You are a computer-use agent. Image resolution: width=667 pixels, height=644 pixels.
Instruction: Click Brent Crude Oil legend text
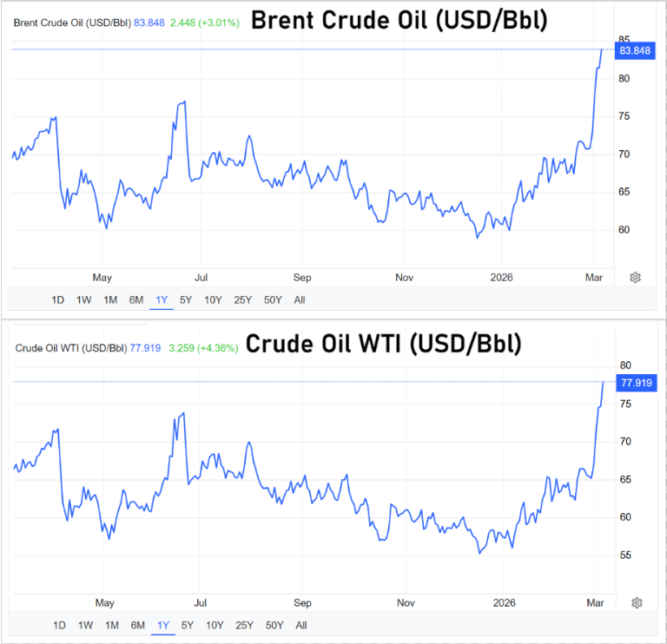pyautogui.click(x=71, y=21)
